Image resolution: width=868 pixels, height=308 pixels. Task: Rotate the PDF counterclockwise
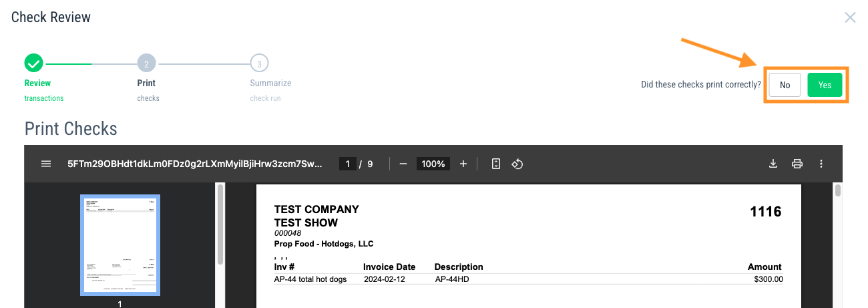tap(517, 164)
